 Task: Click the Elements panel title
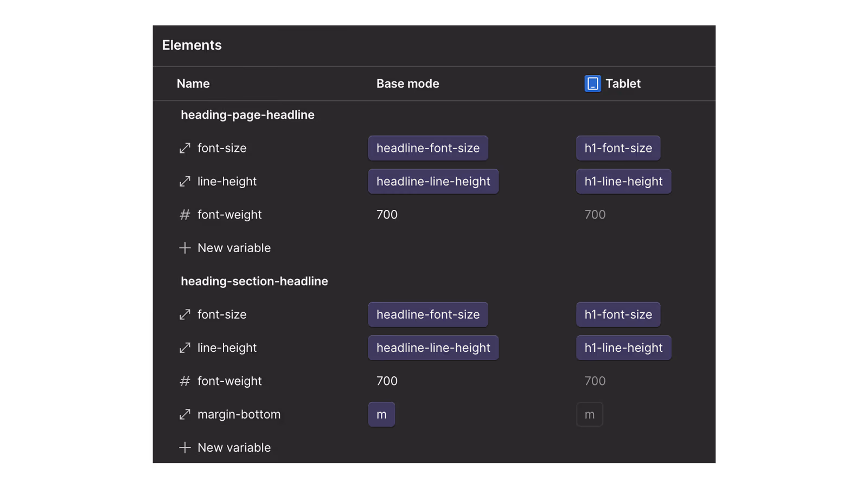click(192, 45)
